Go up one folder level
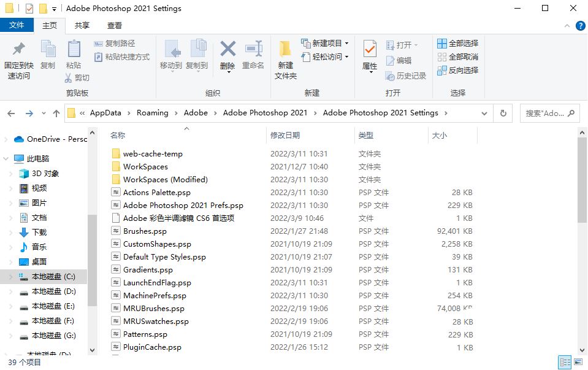This screenshot has height=370, width=588. (x=56, y=114)
